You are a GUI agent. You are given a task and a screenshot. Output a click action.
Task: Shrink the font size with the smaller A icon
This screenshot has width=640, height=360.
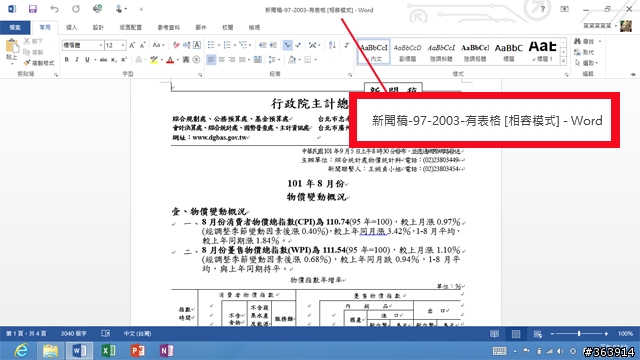142,45
